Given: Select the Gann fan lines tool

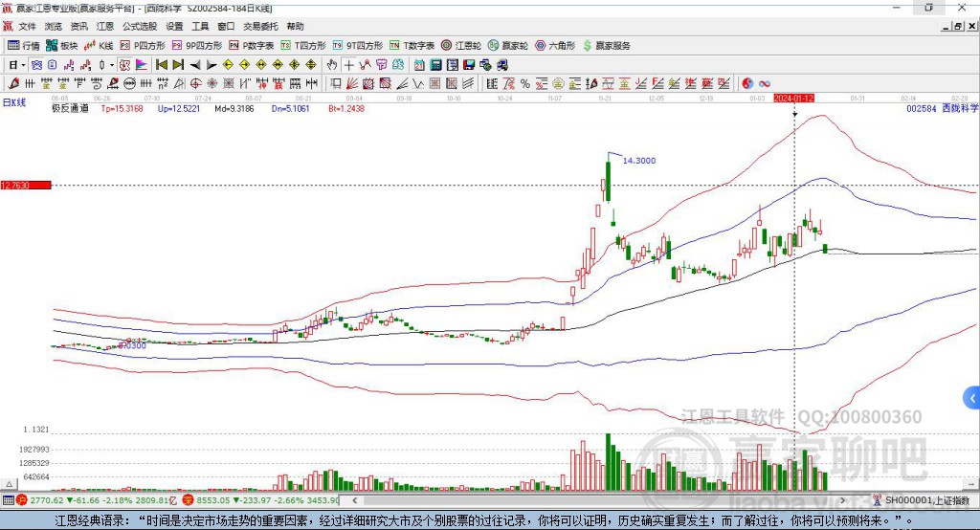Looking at the screenshot, I should [351, 83].
